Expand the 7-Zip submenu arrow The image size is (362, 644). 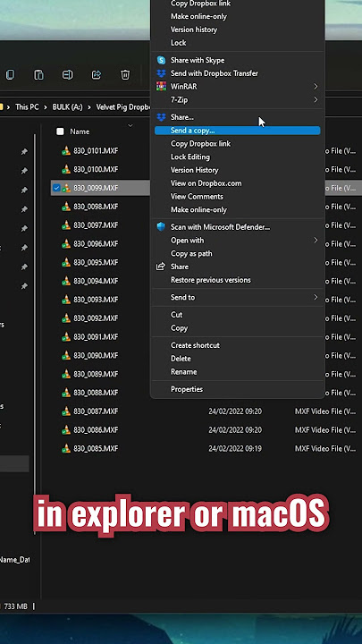coord(316,100)
